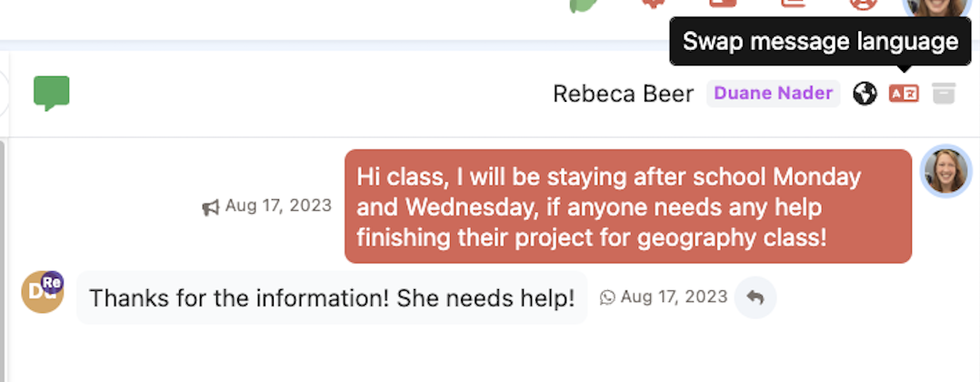This screenshot has height=382, width=980.
Task: Click the globe translation icon
Action: click(865, 93)
